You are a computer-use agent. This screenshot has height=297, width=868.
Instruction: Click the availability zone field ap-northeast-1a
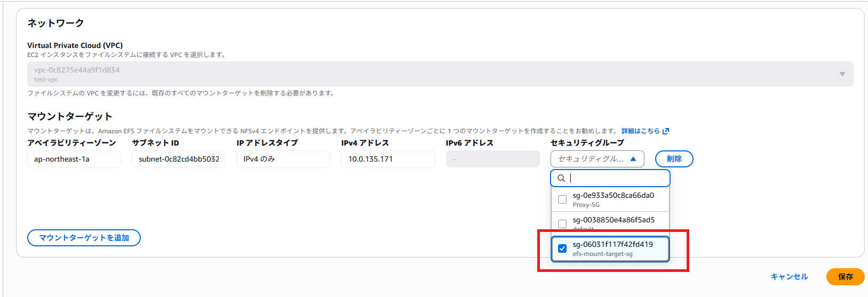point(74,159)
